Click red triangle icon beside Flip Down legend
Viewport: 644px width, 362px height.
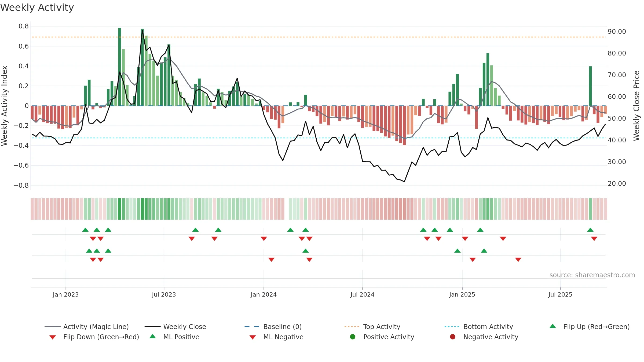point(53,337)
